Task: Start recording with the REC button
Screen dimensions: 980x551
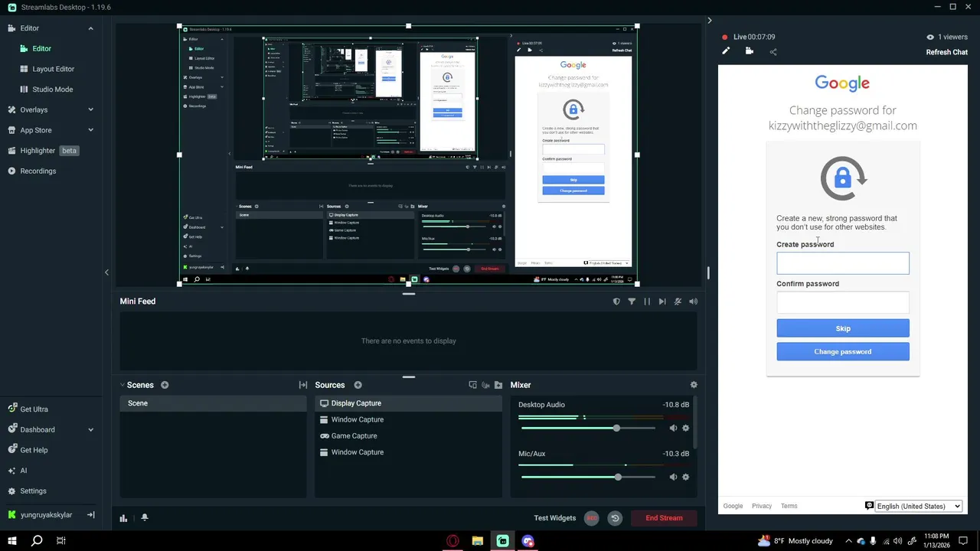Action: click(x=591, y=518)
